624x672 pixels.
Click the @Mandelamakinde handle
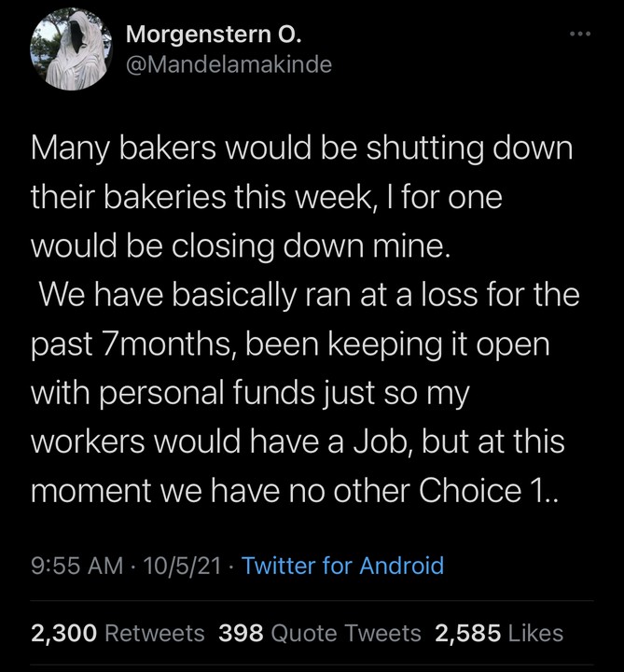click(228, 64)
